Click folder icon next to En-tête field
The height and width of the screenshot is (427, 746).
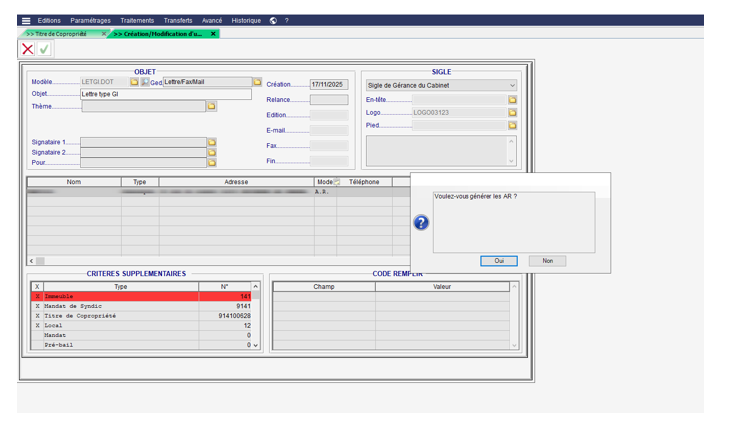click(512, 100)
